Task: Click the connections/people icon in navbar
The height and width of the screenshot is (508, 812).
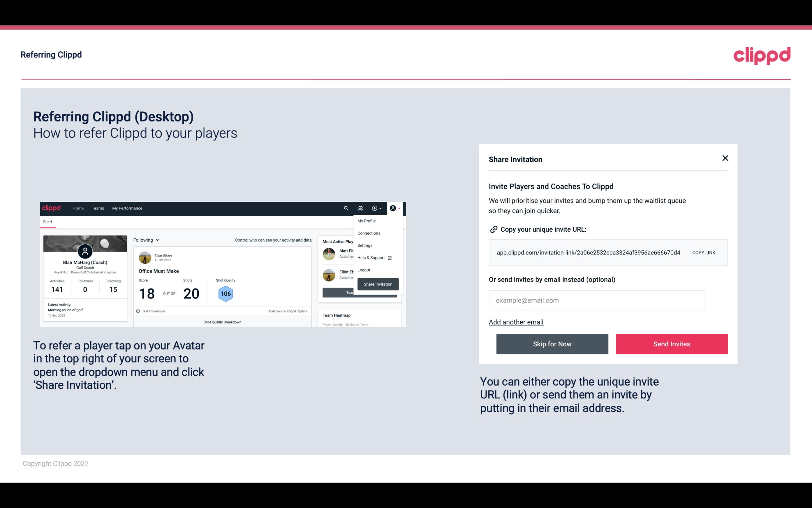Action: 361,208
